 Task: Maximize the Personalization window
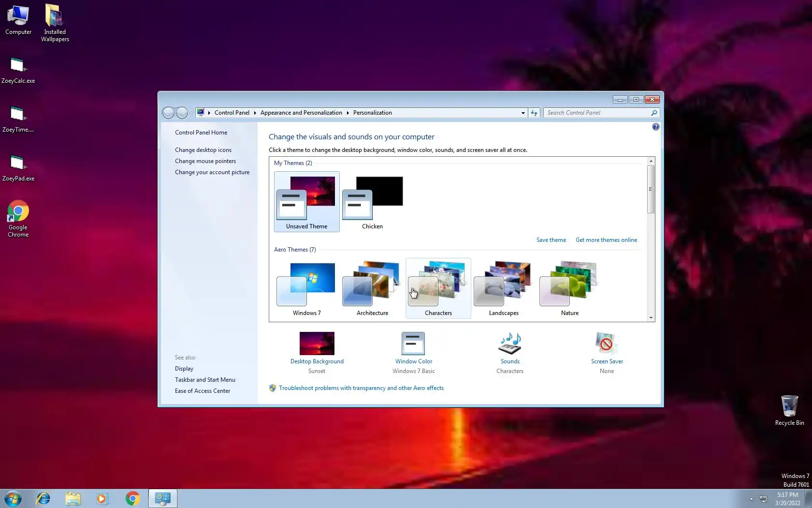pos(636,100)
